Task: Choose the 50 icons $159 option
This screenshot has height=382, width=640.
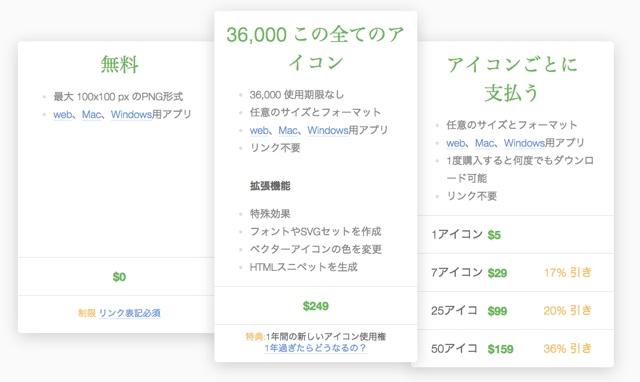Action: click(516, 349)
